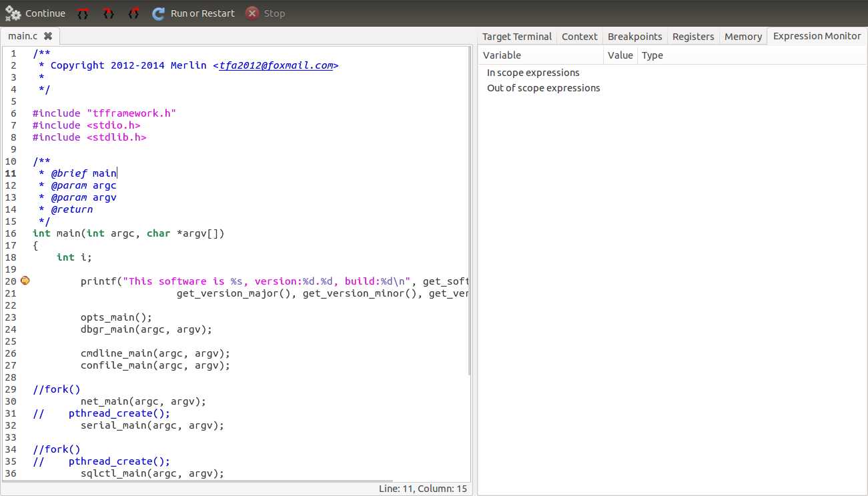
Task: Click the opts_main(); call
Action: pyautogui.click(x=117, y=317)
